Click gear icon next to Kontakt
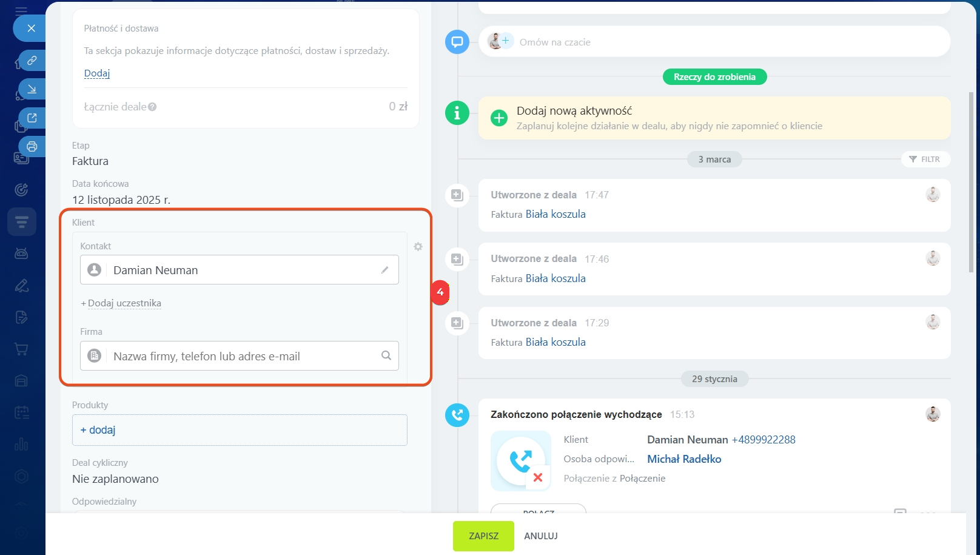 click(418, 247)
